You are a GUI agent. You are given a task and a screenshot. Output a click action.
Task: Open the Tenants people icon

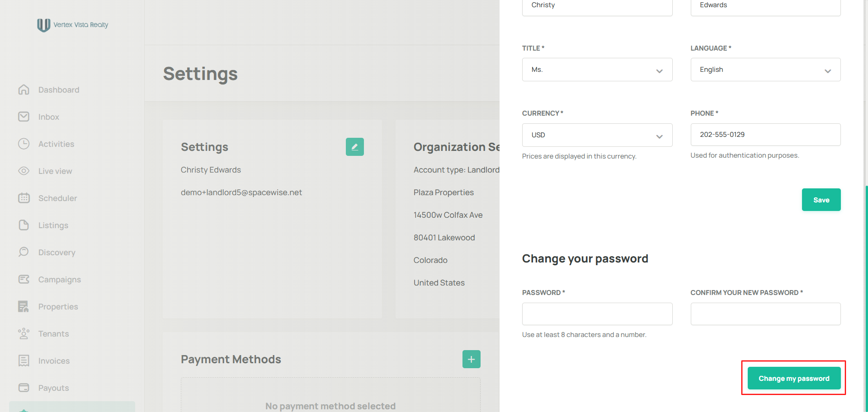(24, 334)
